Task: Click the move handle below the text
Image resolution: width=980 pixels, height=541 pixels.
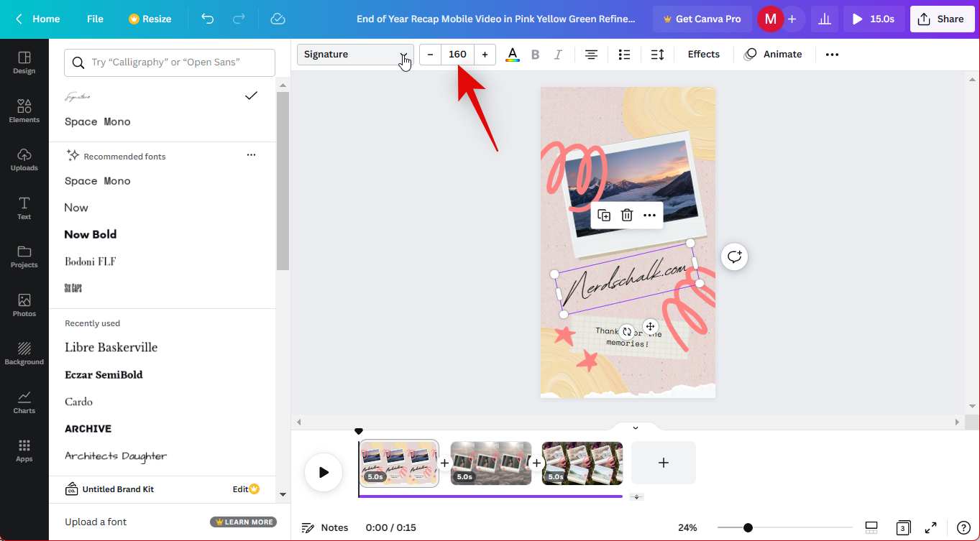Action: click(650, 326)
